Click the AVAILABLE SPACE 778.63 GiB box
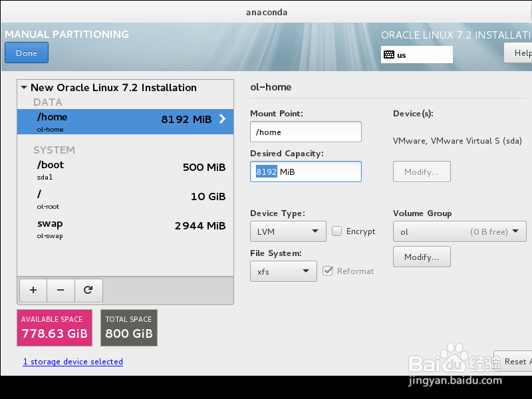Image resolution: width=532 pixels, height=399 pixels. [55, 328]
